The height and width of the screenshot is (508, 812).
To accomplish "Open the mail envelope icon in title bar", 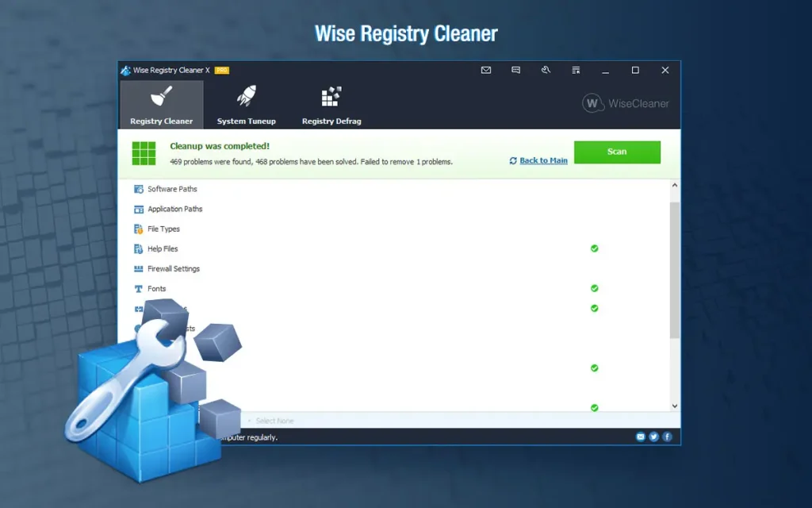I will (486, 70).
